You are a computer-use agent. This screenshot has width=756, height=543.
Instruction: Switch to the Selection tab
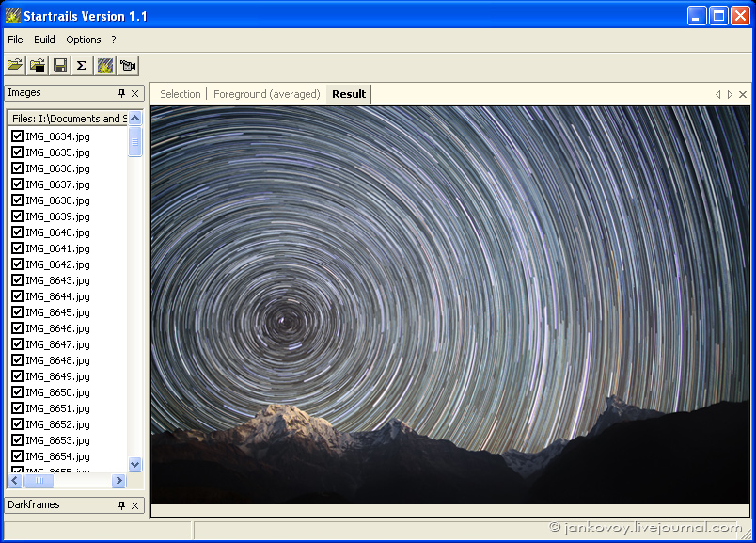(181, 94)
